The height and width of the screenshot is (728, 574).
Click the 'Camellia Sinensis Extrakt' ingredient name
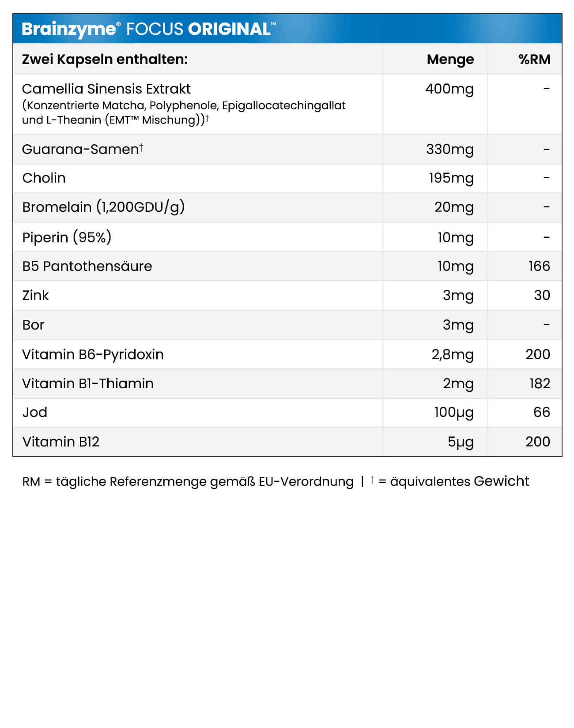pyautogui.click(x=106, y=89)
